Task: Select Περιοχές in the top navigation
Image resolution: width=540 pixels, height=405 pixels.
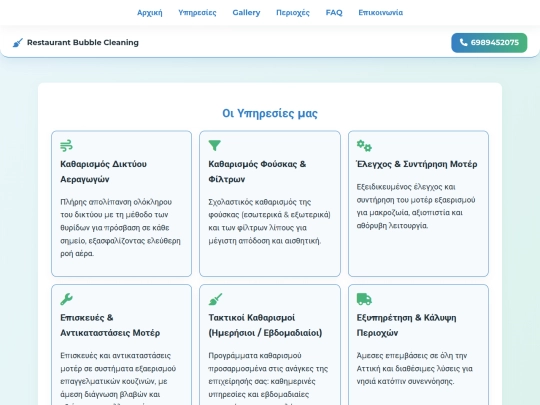Action: [x=293, y=13]
